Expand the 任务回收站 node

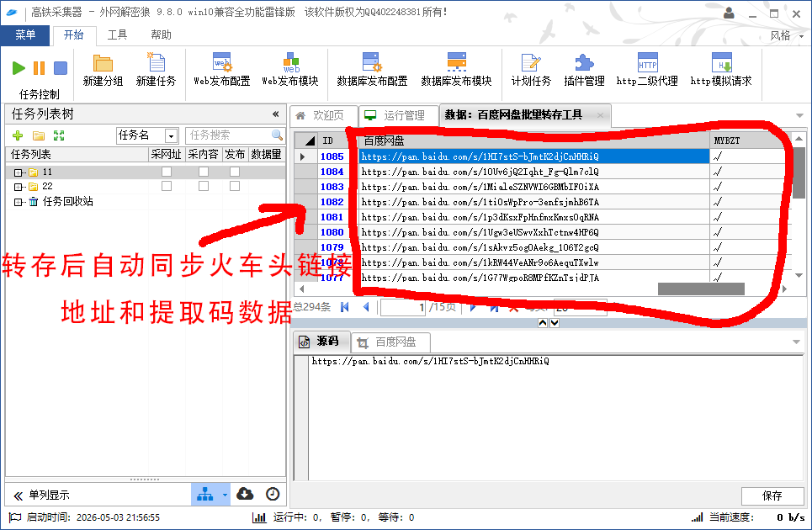point(19,202)
